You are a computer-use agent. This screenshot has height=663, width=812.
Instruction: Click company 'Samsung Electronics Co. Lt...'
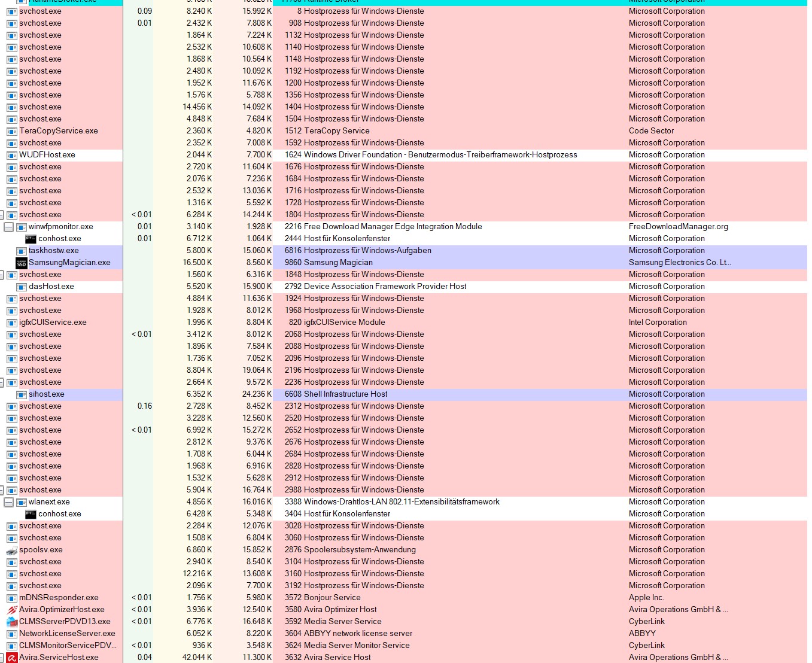point(680,263)
